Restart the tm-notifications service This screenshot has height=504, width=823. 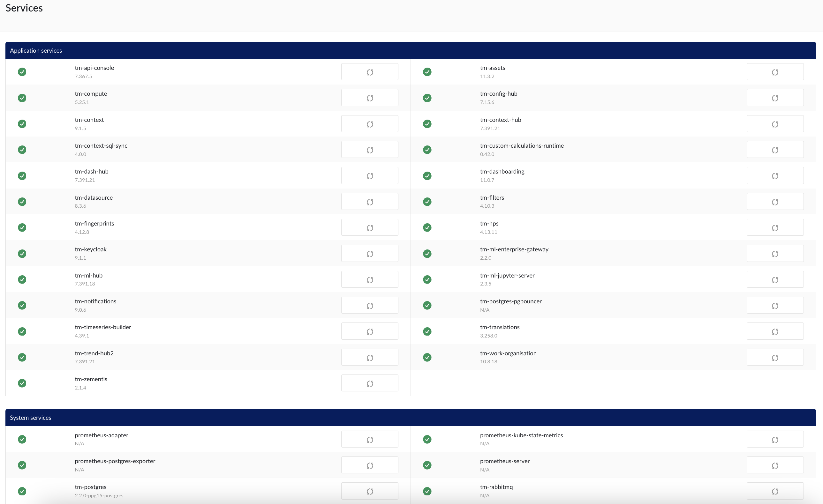[369, 305]
